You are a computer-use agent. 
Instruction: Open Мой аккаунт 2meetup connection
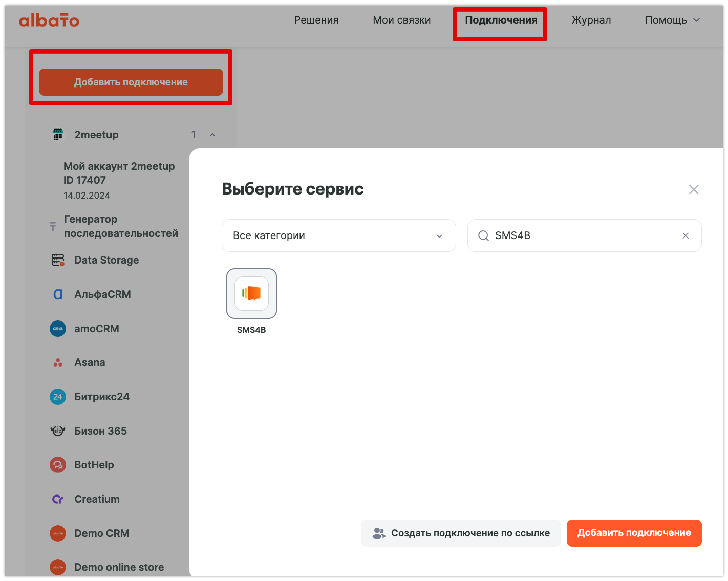pos(119,173)
